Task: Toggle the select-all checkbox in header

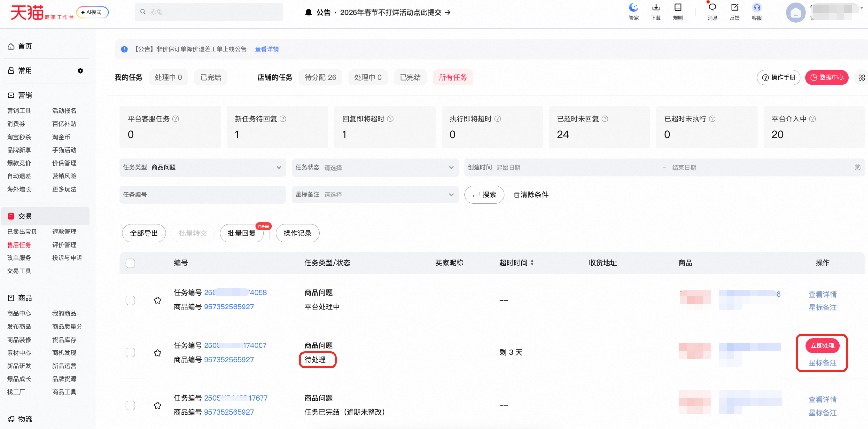Action: 130,263
